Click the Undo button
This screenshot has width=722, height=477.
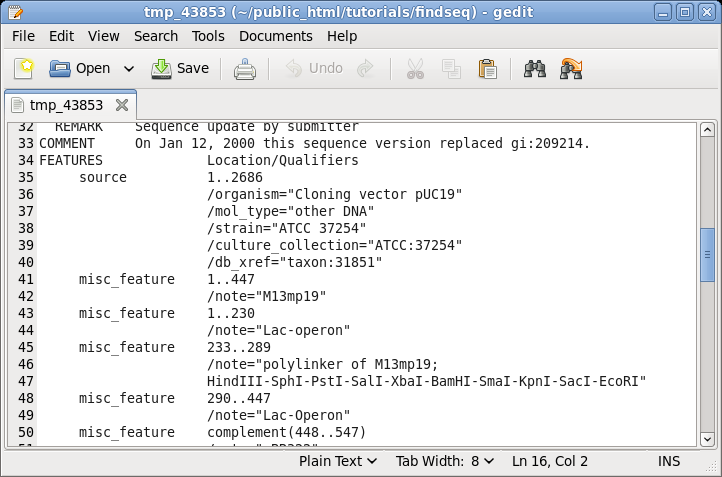pos(314,69)
